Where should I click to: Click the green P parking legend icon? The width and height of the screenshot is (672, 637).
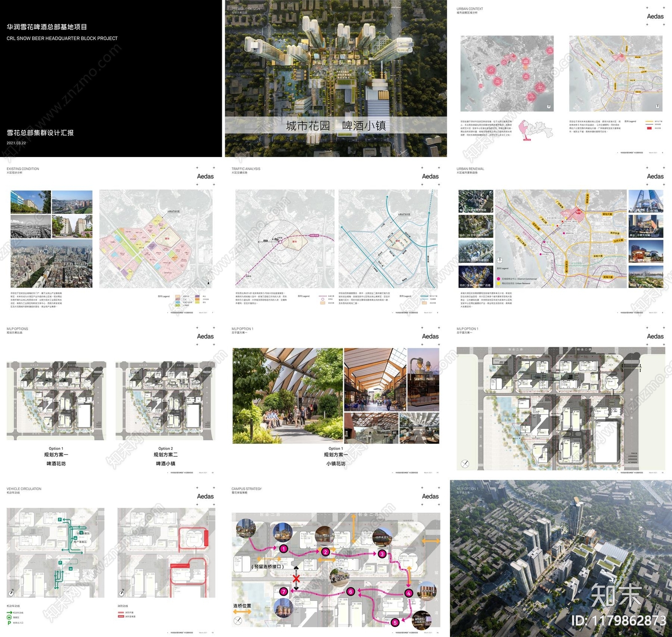9,623
